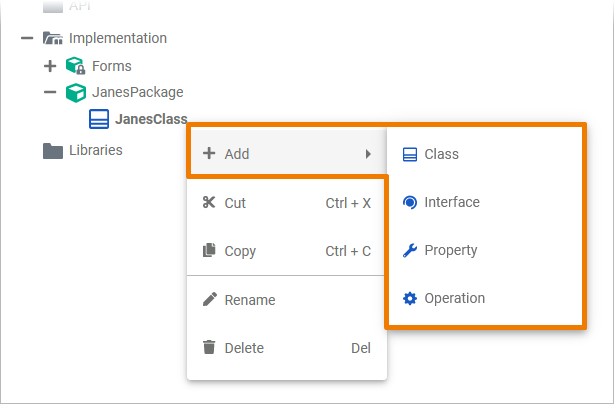Click the Rename pencil icon
614x404 pixels.
(x=209, y=300)
